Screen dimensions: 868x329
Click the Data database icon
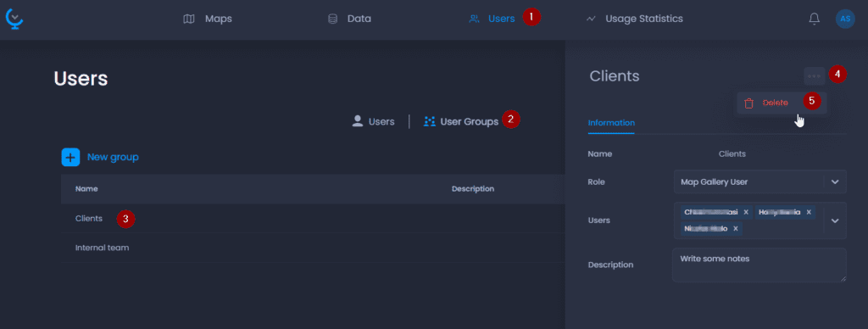(332, 19)
